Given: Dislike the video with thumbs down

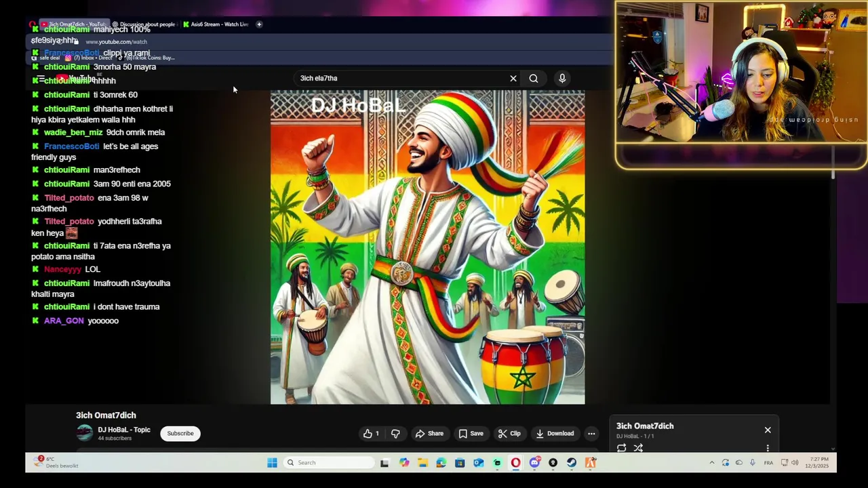Looking at the screenshot, I should point(395,434).
